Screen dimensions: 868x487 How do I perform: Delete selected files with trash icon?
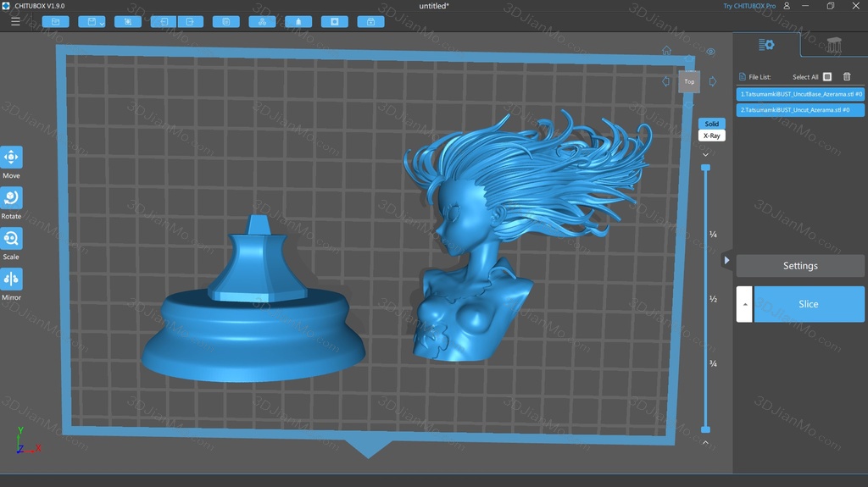[x=847, y=77]
